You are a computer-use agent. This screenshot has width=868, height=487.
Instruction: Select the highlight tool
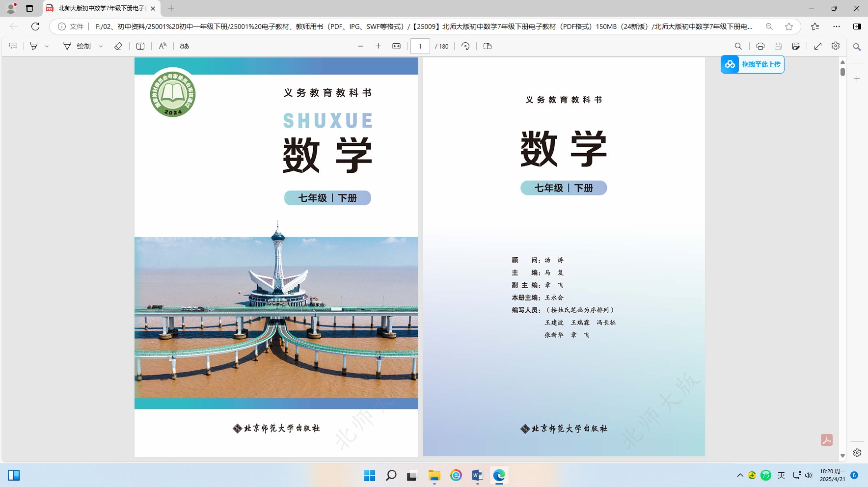tap(34, 46)
